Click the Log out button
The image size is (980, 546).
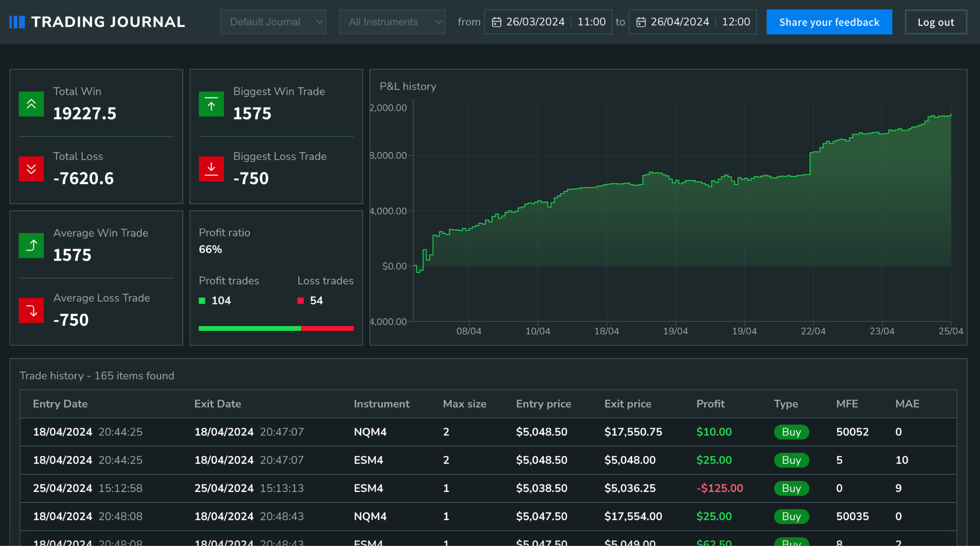coord(935,22)
